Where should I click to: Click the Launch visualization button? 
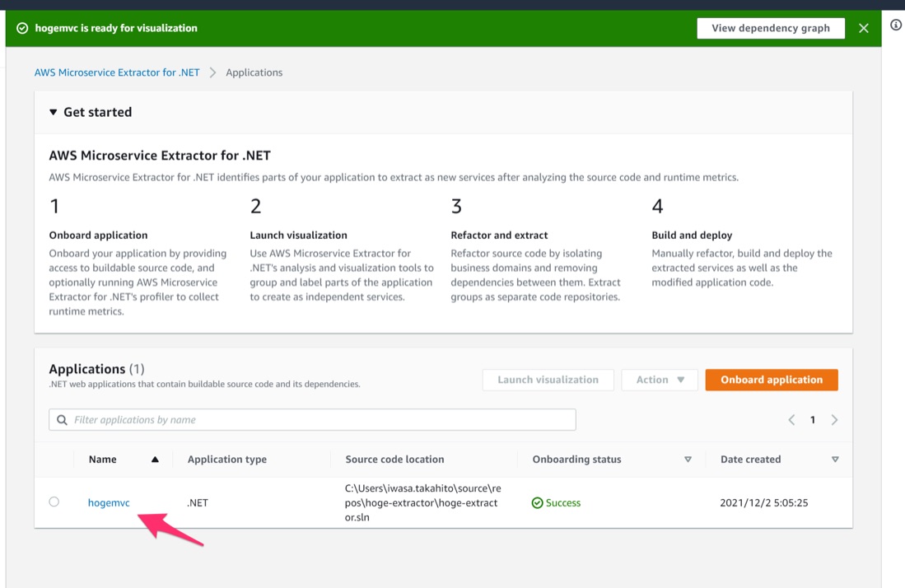pos(548,380)
